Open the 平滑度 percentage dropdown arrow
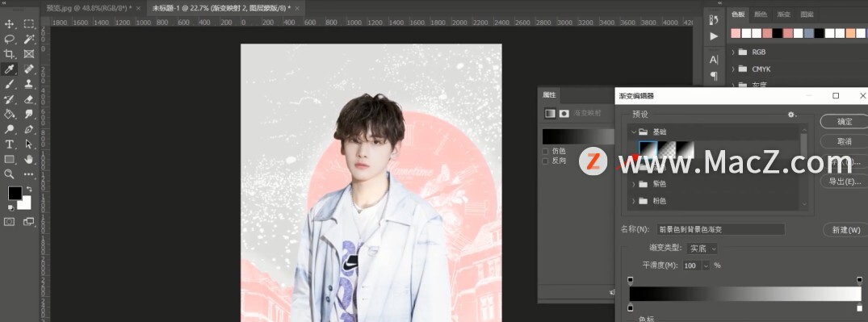868x322 pixels. [706, 266]
